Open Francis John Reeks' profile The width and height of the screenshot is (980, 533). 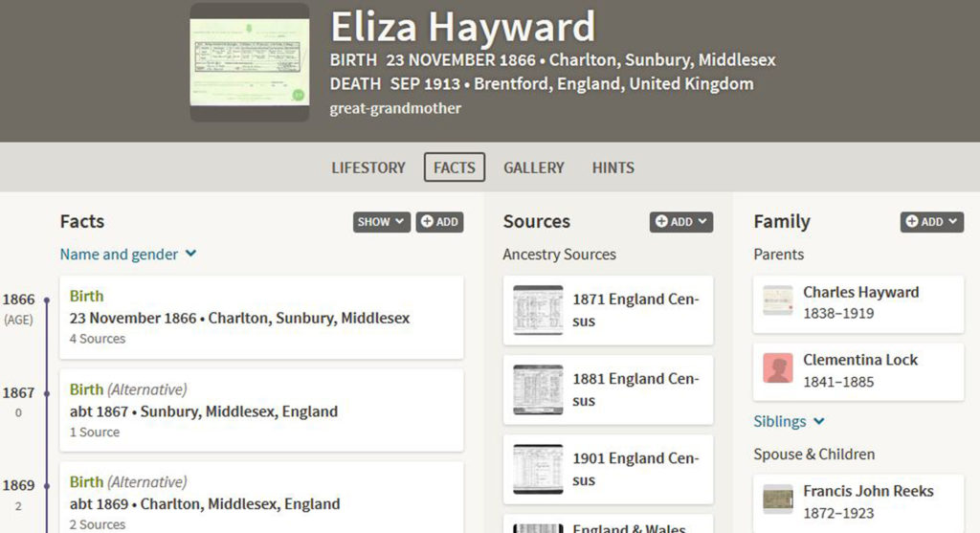pyautogui.click(x=858, y=503)
